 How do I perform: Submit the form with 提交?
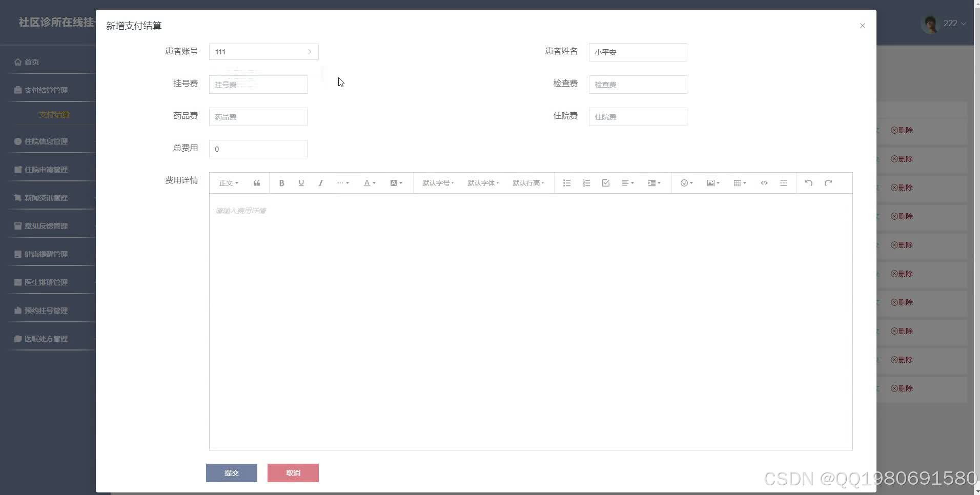point(232,473)
